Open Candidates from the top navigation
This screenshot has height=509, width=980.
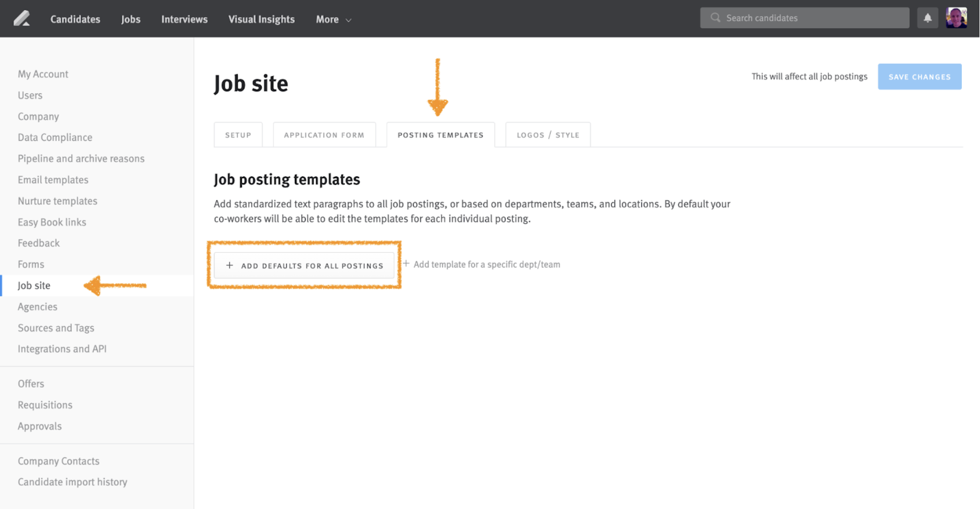pyautogui.click(x=75, y=19)
